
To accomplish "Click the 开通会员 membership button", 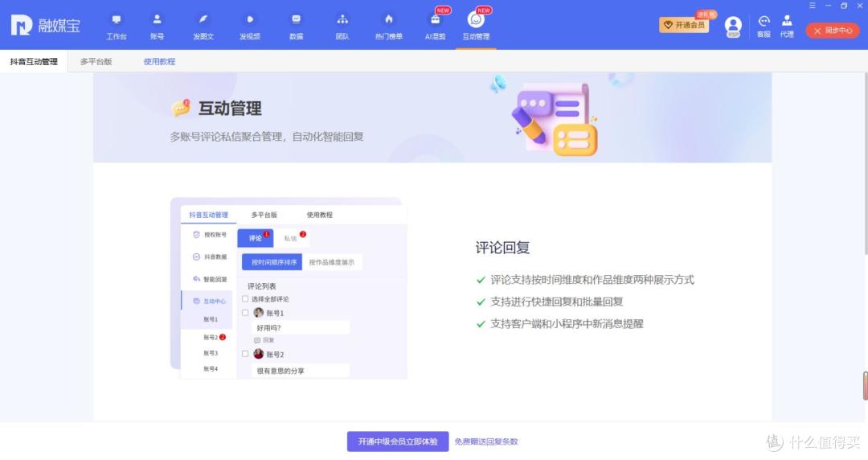I will [684, 25].
